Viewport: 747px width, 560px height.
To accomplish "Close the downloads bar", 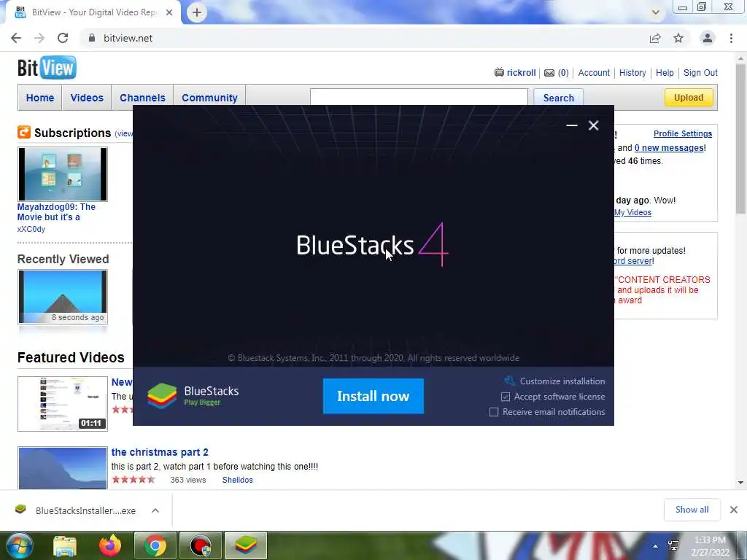I will click(x=734, y=510).
